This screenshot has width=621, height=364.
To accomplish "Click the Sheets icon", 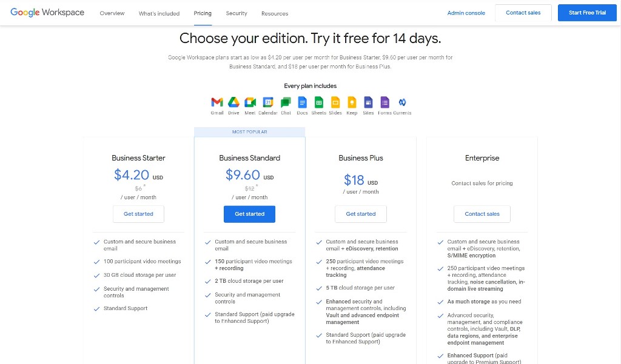I will pos(318,102).
